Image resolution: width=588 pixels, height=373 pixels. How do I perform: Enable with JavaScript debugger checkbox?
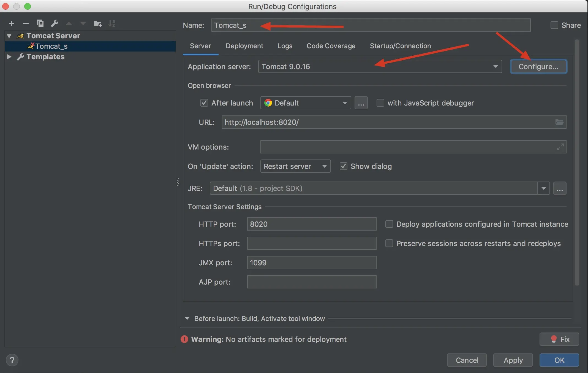pos(380,103)
